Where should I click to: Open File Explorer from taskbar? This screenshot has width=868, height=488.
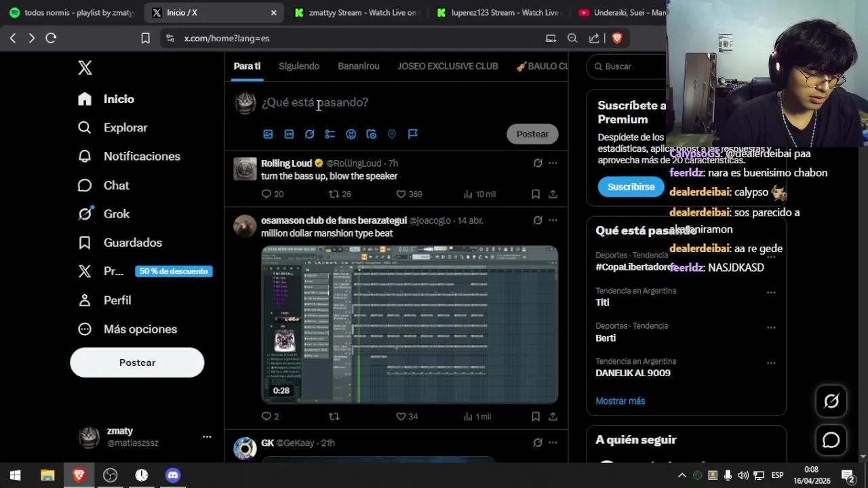47,475
